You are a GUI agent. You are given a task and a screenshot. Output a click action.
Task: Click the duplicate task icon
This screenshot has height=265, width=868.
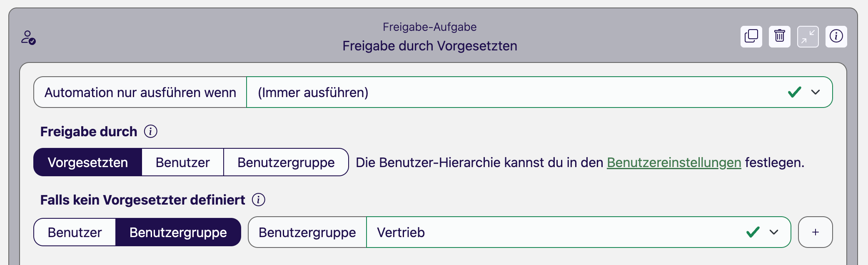pos(751,37)
